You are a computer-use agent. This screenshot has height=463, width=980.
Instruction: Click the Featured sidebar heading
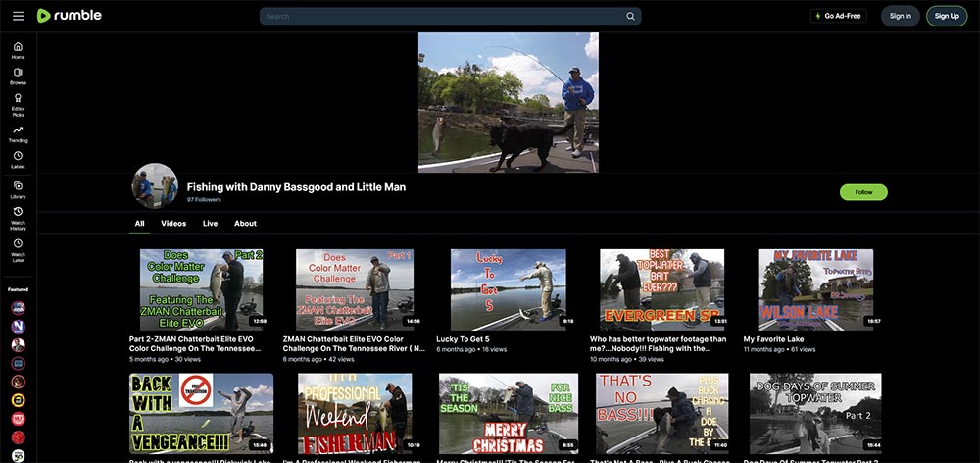coord(18,289)
